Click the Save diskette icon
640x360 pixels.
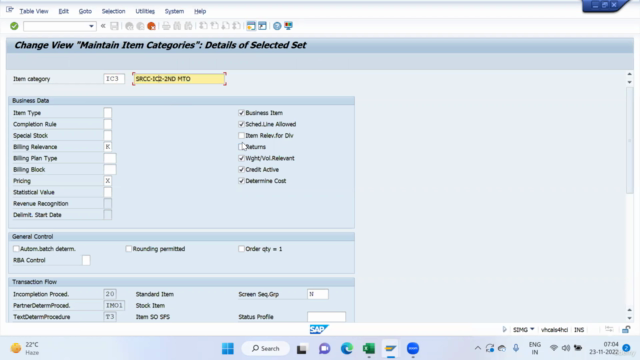[x=114, y=26]
